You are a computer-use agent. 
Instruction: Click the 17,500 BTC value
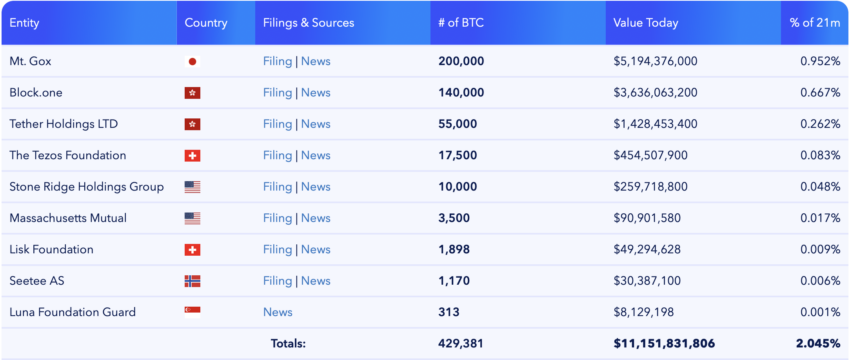pos(458,156)
